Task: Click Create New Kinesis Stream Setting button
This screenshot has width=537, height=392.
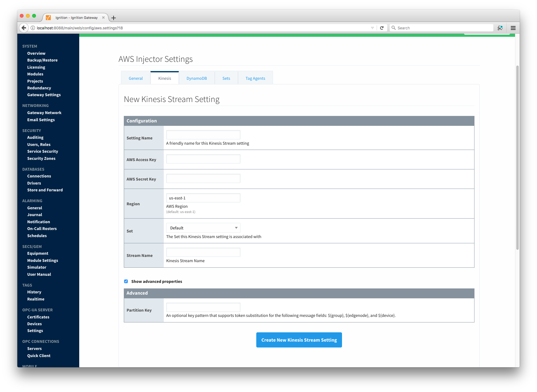Action: [299, 340]
